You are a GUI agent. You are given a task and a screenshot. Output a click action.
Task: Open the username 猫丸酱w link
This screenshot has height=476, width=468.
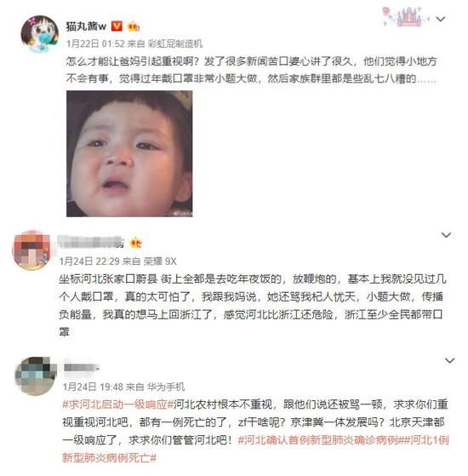coord(86,26)
